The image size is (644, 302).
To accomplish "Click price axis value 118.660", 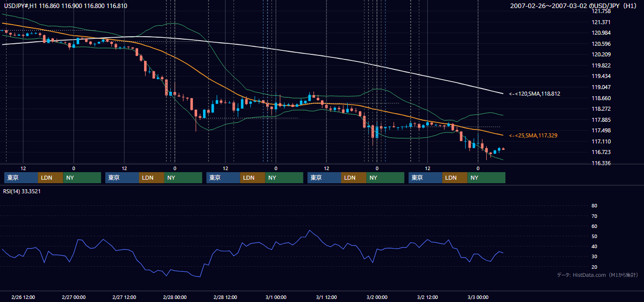I will (x=601, y=98).
